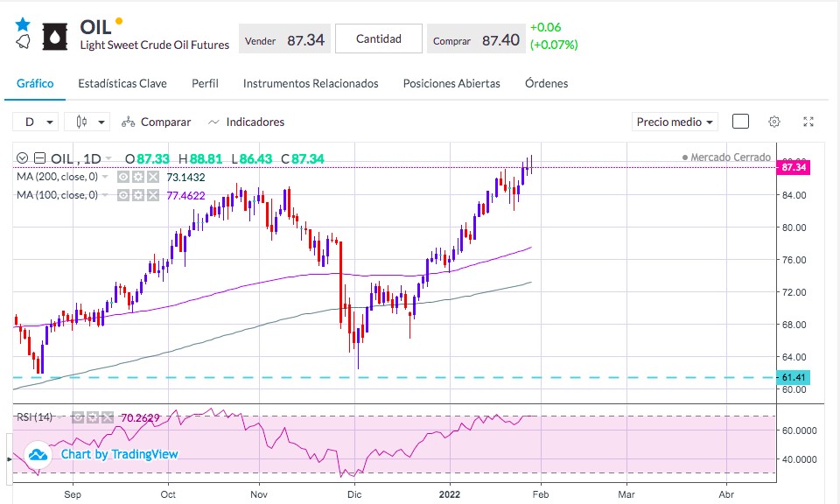
Task: Click the MA 100 value 77.4622
Action: click(185, 195)
